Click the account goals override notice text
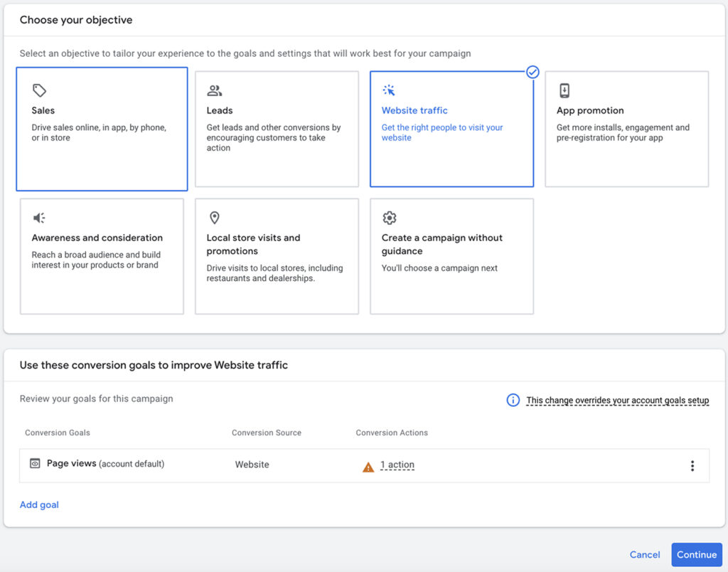 pyautogui.click(x=617, y=401)
